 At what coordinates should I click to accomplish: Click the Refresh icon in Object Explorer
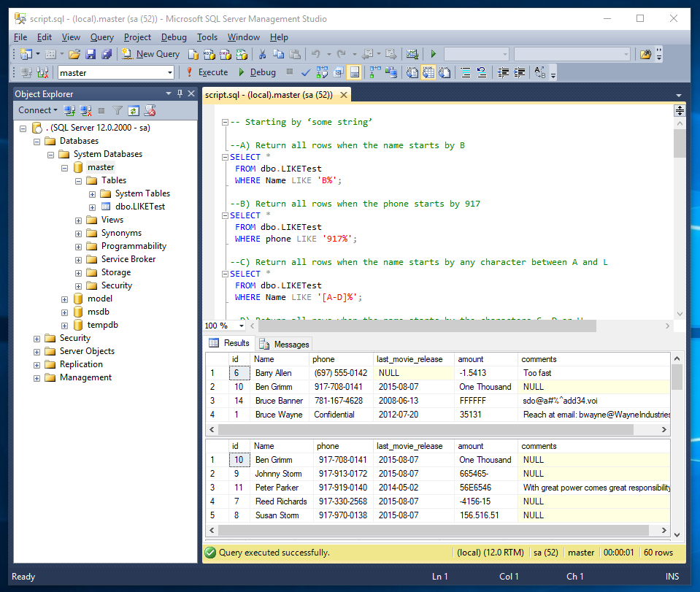[x=134, y=109]
